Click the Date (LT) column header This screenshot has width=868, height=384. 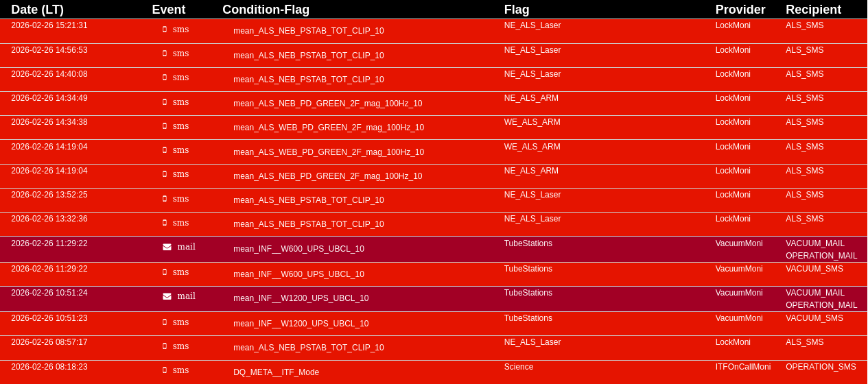tap(37, 10)
